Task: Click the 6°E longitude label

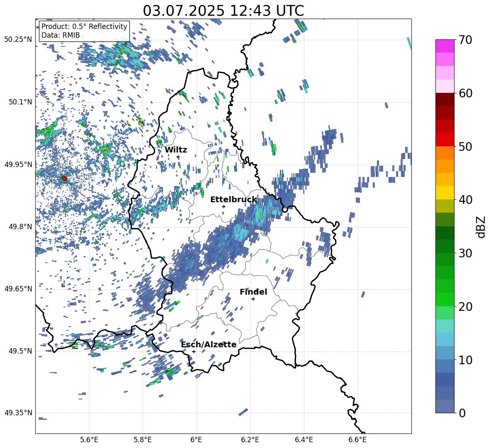Action: (x=196, y=440)
